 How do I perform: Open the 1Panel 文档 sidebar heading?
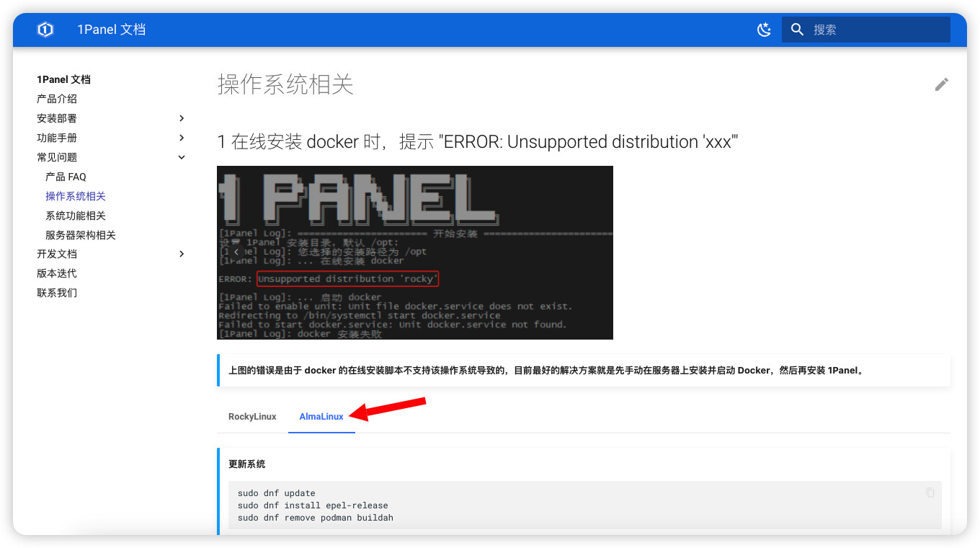point(64,79)
